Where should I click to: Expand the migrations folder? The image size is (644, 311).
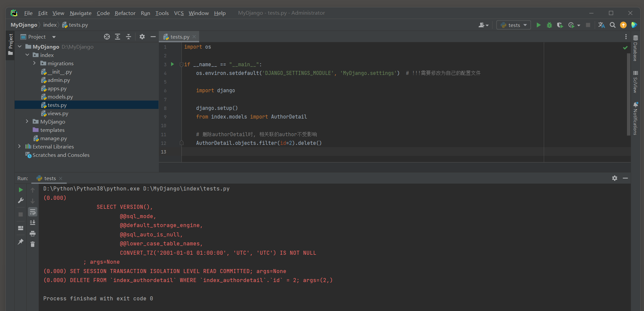[34, 63]
